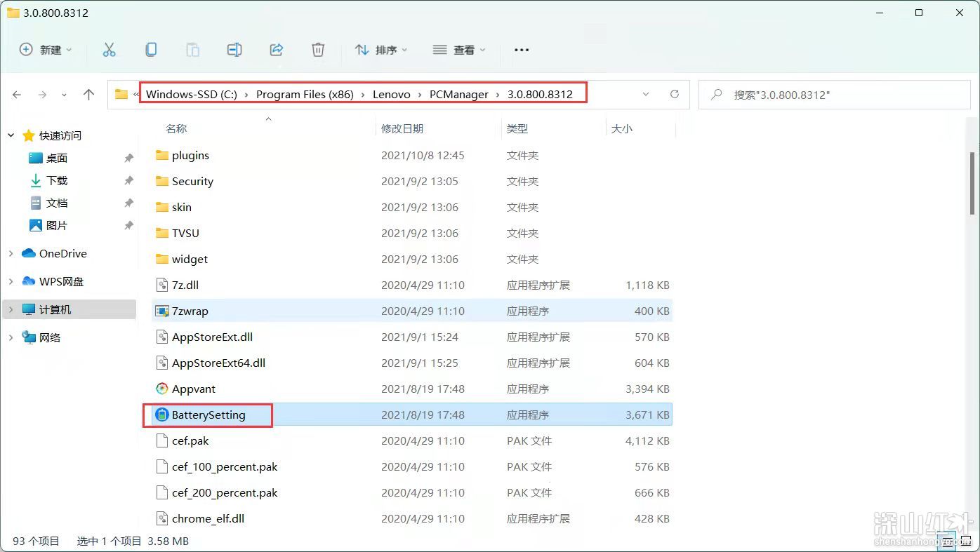Click 快速访问 in navigation pane

click(x=60, y=135)
